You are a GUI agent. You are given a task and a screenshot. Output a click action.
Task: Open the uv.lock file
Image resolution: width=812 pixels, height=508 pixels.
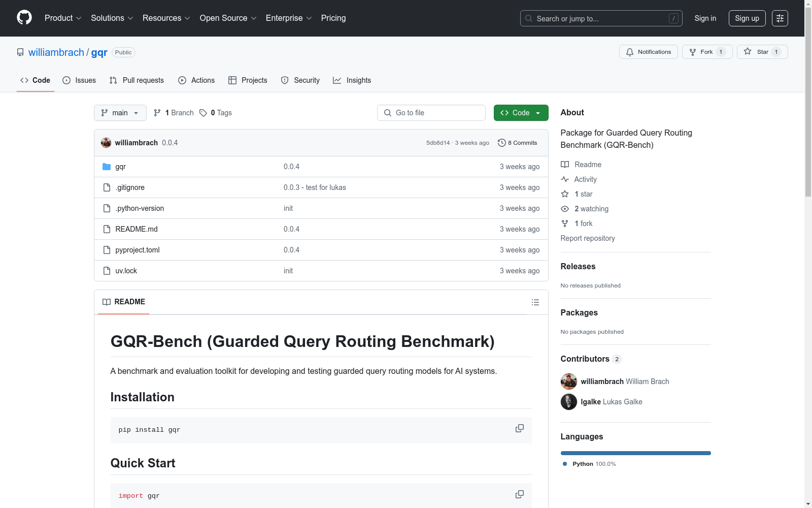click(126, 271)
